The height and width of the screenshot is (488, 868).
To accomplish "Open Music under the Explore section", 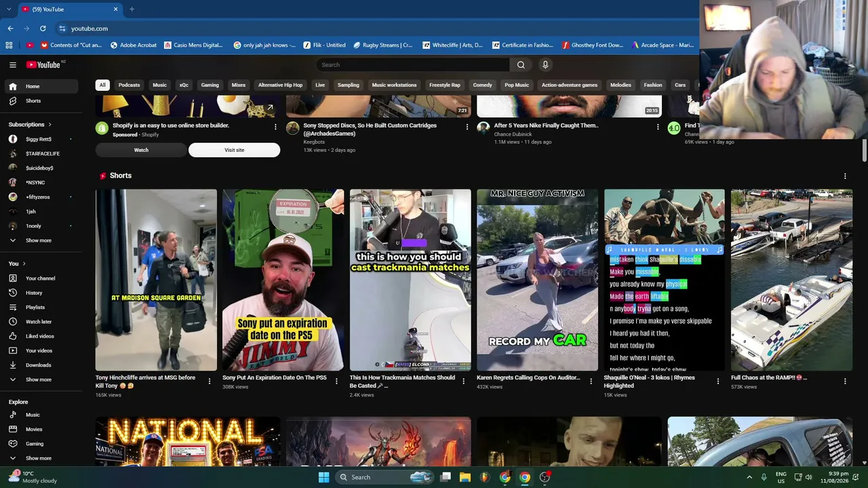I will coord(41,415).
